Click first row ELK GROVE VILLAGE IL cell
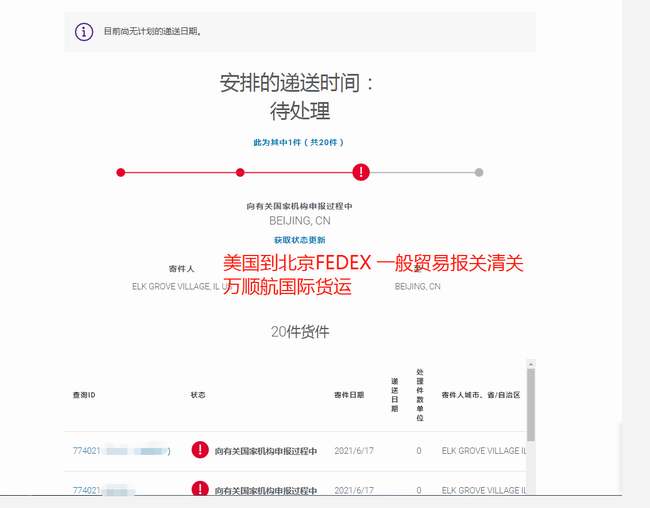 [x=483, y=451]
